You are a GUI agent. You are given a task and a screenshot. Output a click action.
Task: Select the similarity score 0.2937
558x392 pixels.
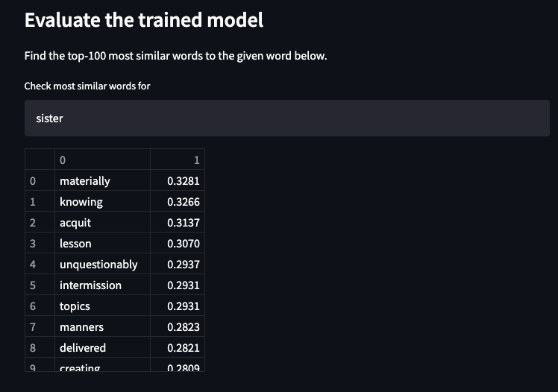178,264
